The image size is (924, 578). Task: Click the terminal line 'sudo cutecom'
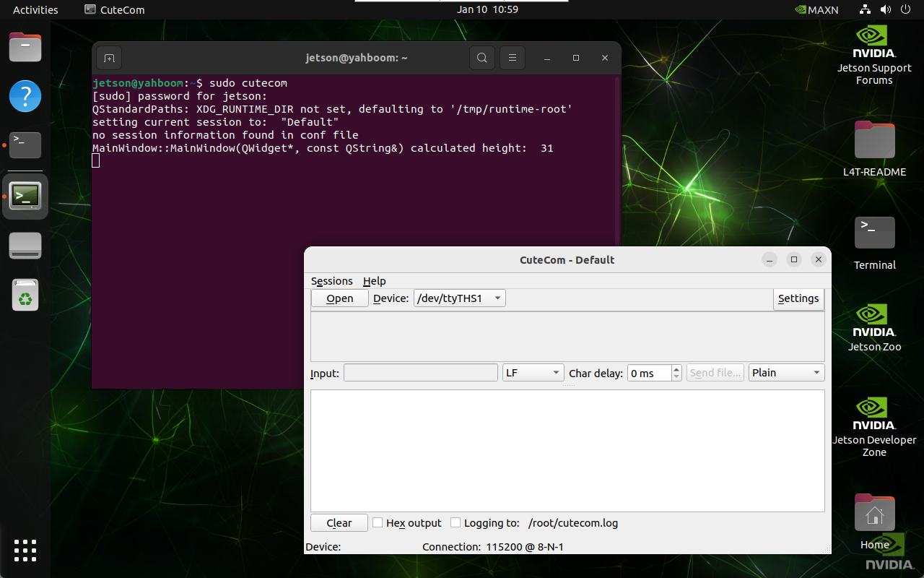click(x=248, y=83)
